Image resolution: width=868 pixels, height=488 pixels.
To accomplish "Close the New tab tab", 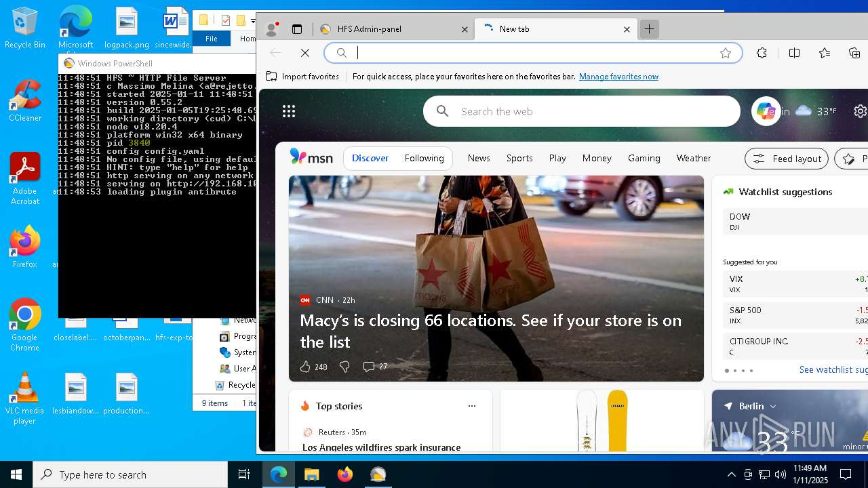I will (627, 29).
